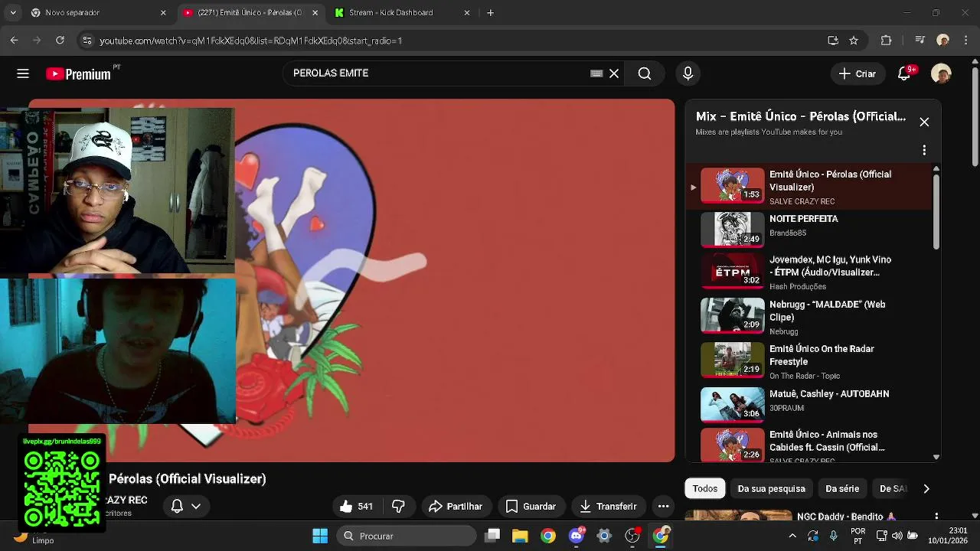
Task: Click taskbar Procurar search box
Action: pos(407,536)
